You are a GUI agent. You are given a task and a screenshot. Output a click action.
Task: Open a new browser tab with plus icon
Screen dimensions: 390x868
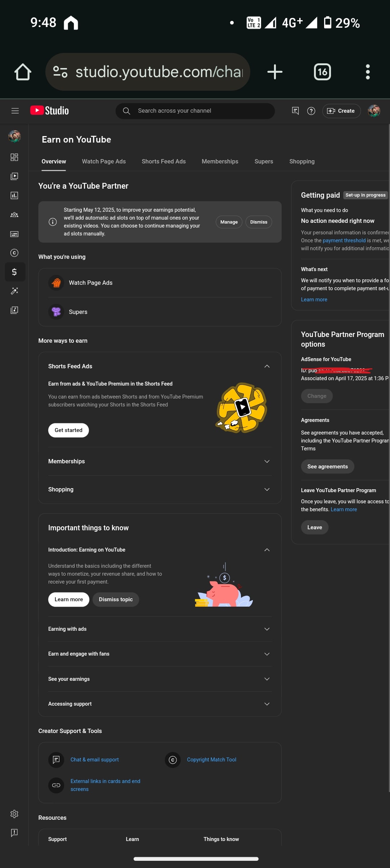click(275, 72)
